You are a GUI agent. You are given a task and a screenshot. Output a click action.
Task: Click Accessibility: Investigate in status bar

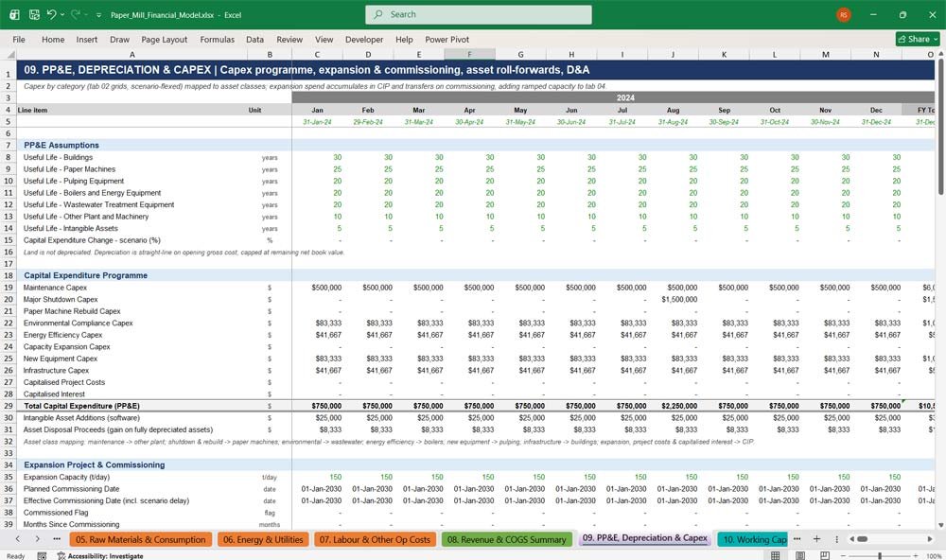click(100, 556)
